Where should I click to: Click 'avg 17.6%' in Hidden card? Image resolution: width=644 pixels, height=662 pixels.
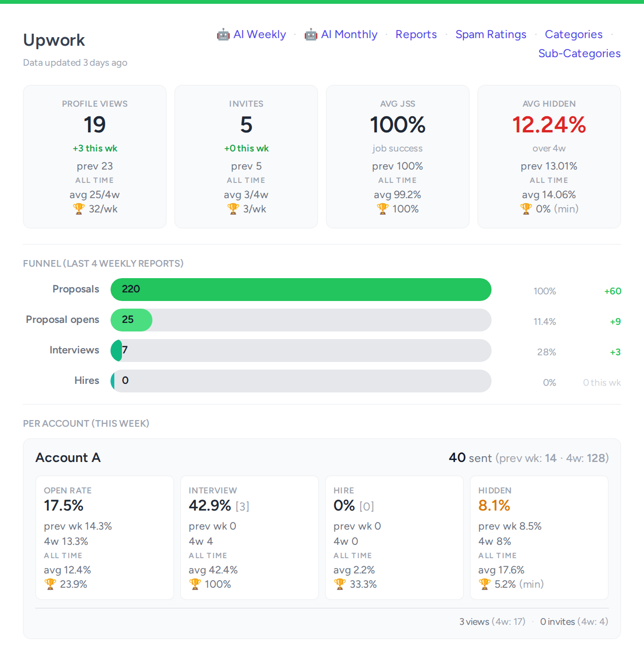[x=502, y=570]
